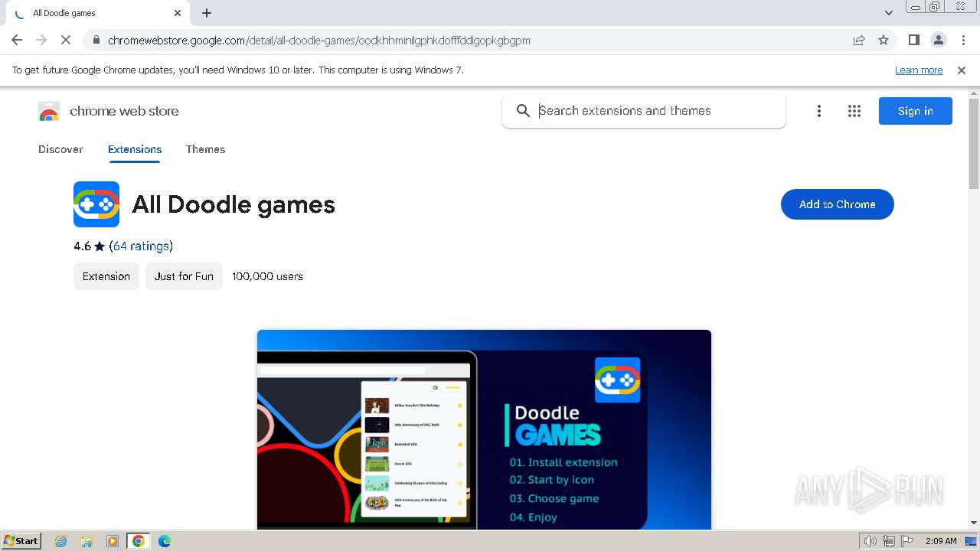Go back to the previous page

[17, 40]
